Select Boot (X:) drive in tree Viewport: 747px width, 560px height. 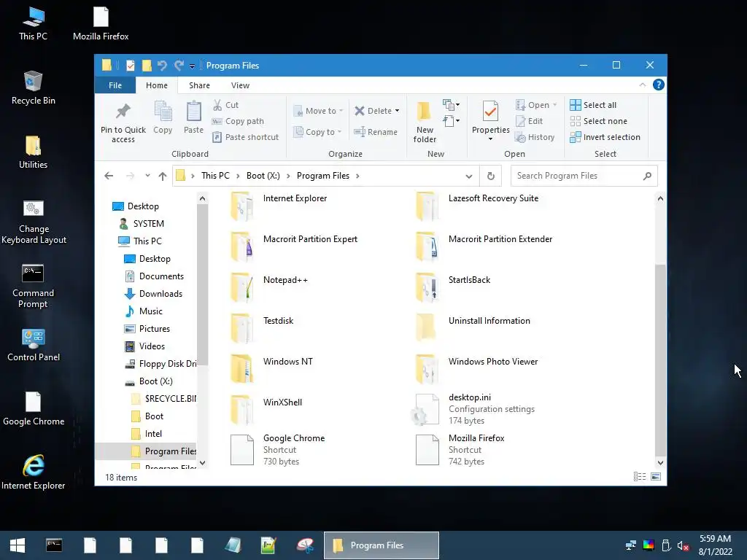point(156,381)
